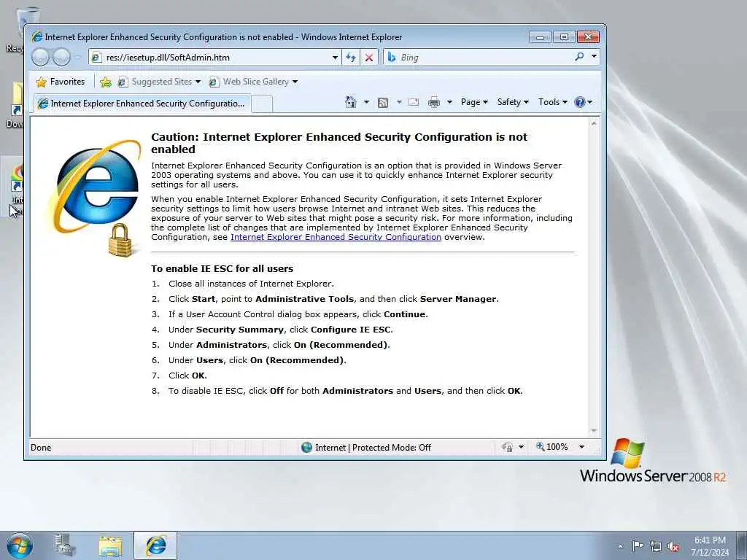Click the Internet Explorer taskbar button
This screenshot has height=560, width=747.
point(155,545)
